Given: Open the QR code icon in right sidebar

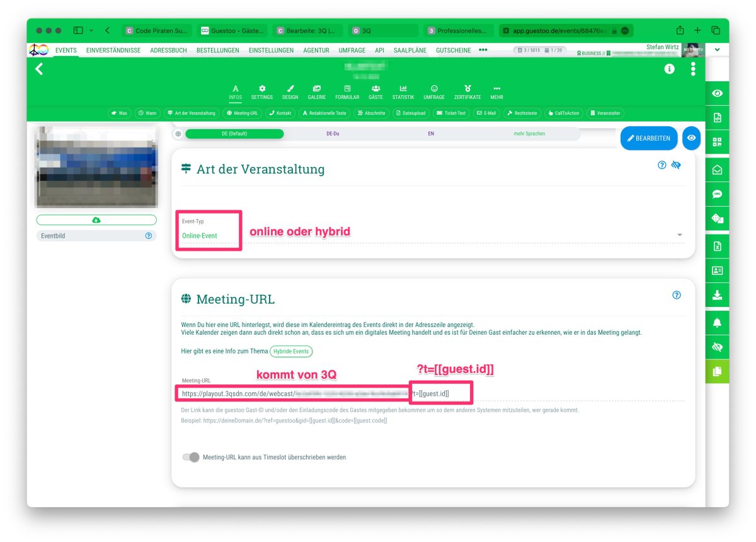Looking at the screenshot, I should pos(717,142).
